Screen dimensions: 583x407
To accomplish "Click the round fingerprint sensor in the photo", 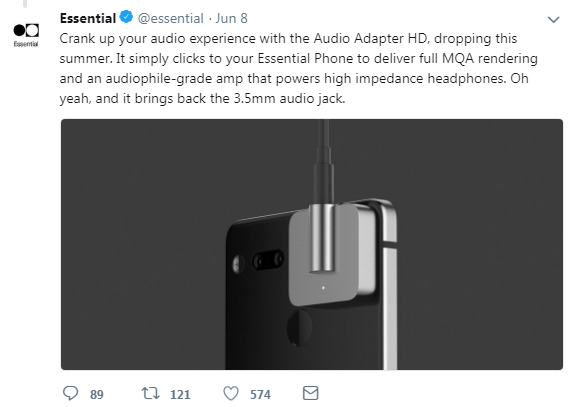I will (299, 327).
